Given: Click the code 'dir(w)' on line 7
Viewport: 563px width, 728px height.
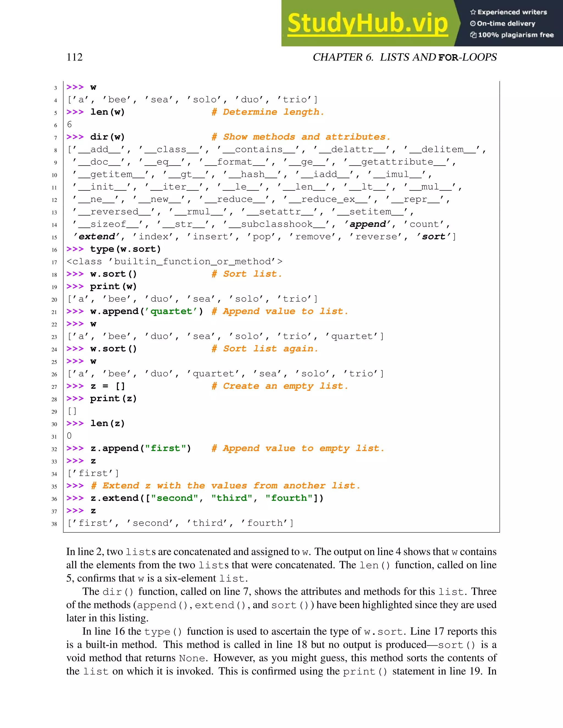Looking at the screenshot, I should pos(107,137).
